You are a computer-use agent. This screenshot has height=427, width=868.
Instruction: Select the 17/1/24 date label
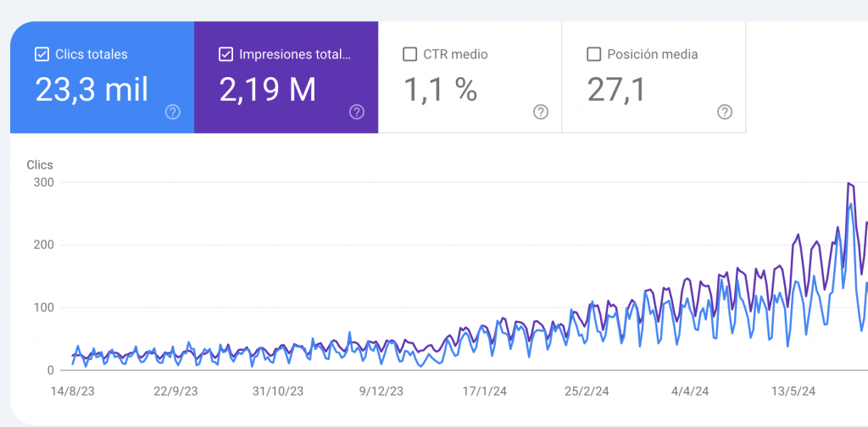pyautogui.click(x=483, y=391)
